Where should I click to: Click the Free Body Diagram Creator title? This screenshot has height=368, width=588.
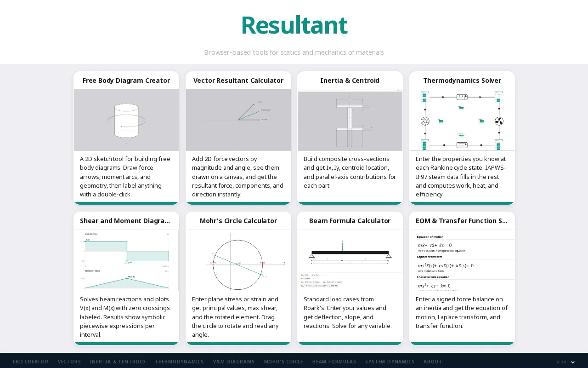pos(126,80)
